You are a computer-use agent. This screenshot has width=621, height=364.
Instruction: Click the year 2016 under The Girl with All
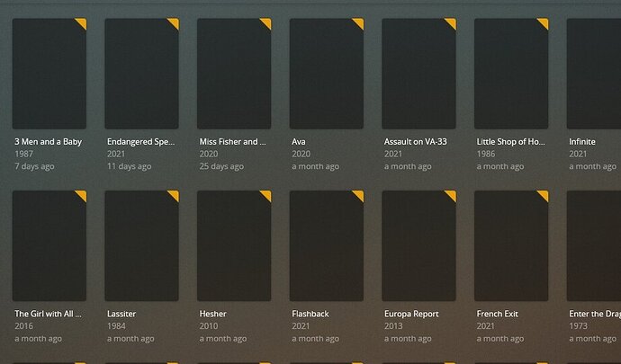click(x=23, y=326)
